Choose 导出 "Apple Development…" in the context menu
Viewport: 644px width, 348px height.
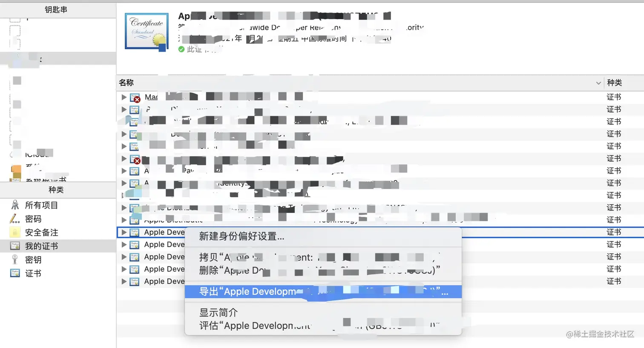tap(323, 292)
